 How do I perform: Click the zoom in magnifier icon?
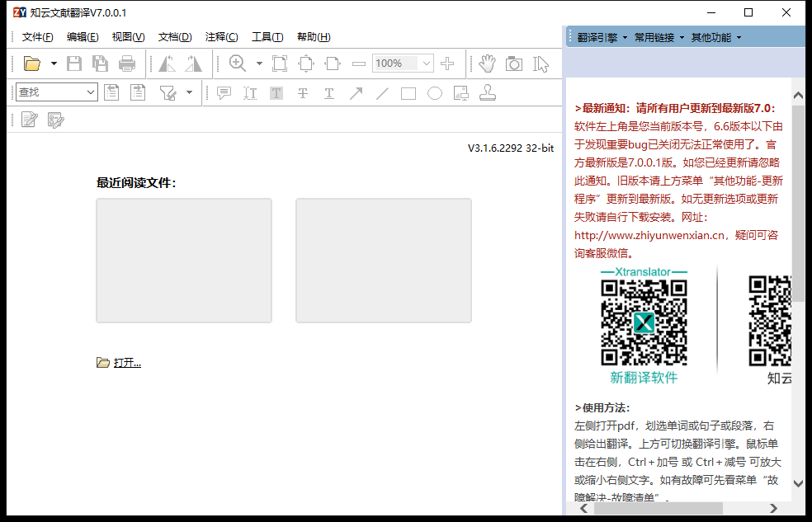click(238, 63)
